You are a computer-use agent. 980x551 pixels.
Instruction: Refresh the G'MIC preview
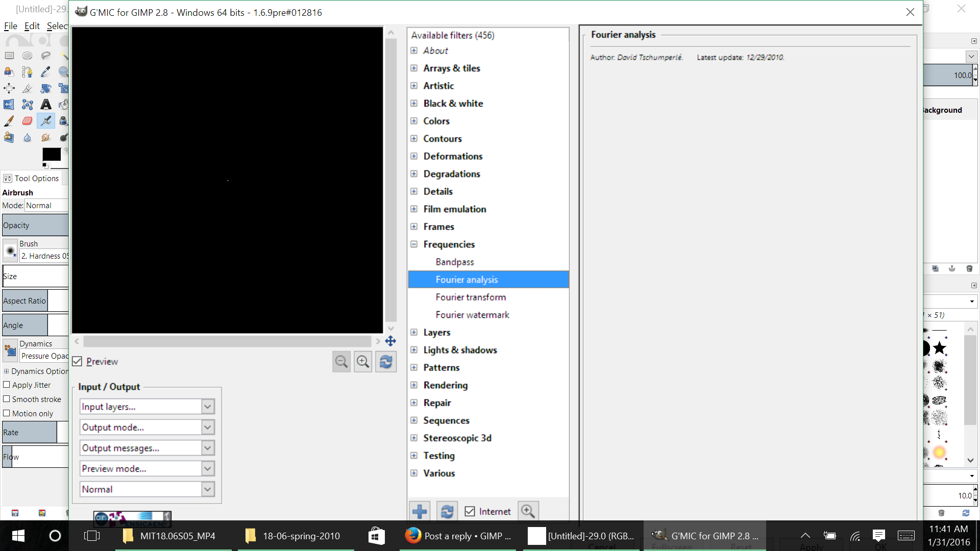point(386,362)
